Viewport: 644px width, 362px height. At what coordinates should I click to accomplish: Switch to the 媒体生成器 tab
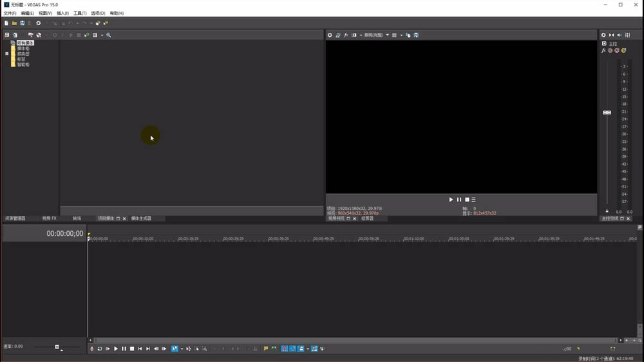141,218
